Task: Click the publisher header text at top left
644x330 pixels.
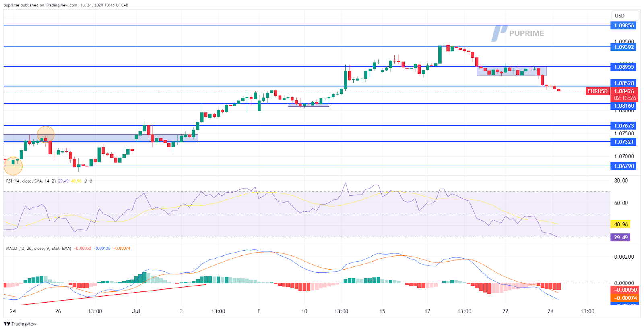Action: pyautogui.click(x=66, y=5)
